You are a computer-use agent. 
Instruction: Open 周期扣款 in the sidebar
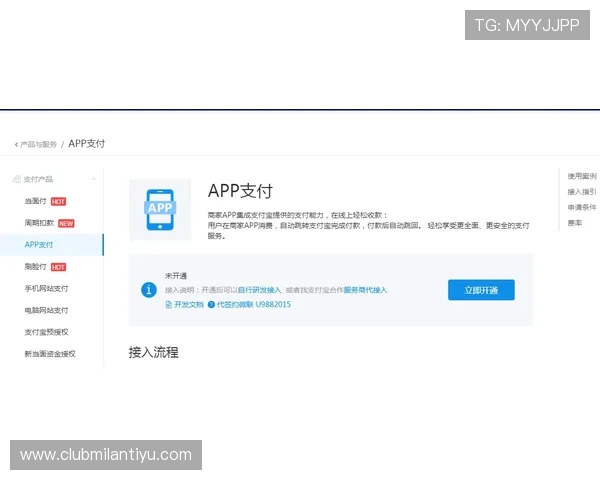(x=39, y=223)
